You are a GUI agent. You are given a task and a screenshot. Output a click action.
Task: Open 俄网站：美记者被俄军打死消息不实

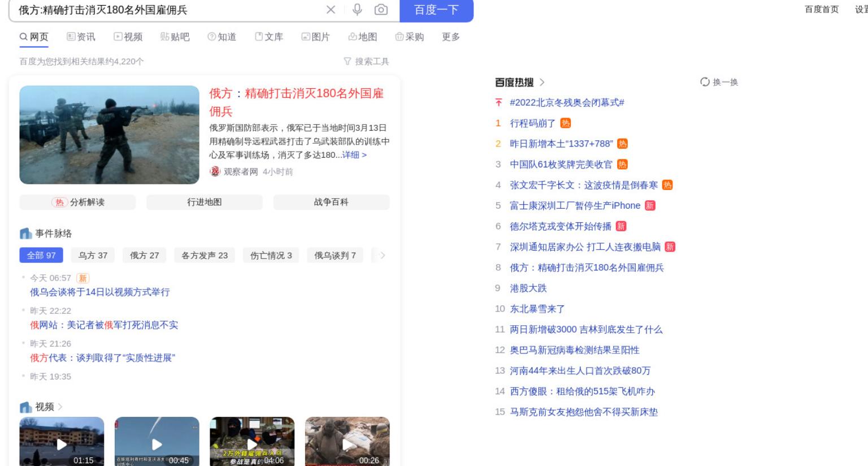pos(104,325)
